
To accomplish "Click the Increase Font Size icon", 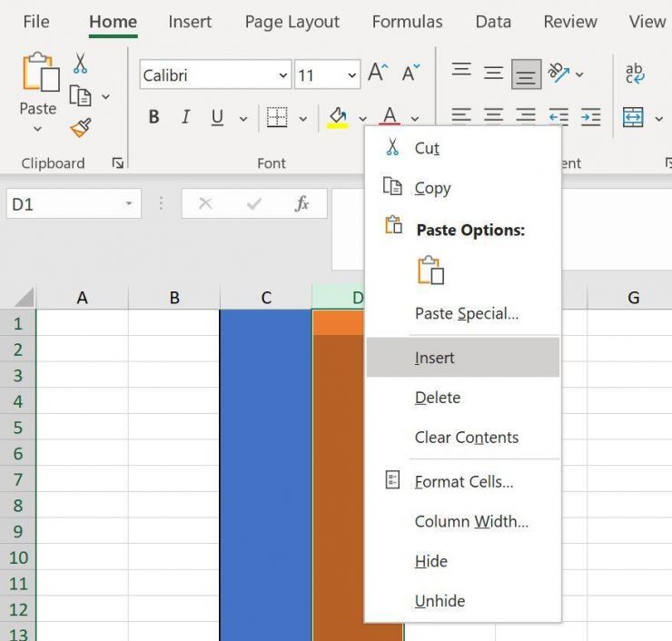I will tap(377, 74).
